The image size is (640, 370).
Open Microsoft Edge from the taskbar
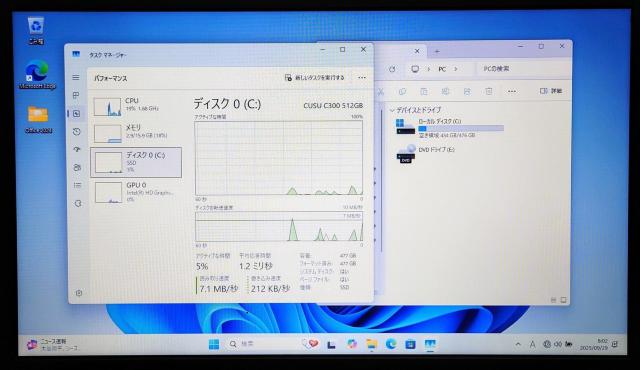[x=391, y=344]
